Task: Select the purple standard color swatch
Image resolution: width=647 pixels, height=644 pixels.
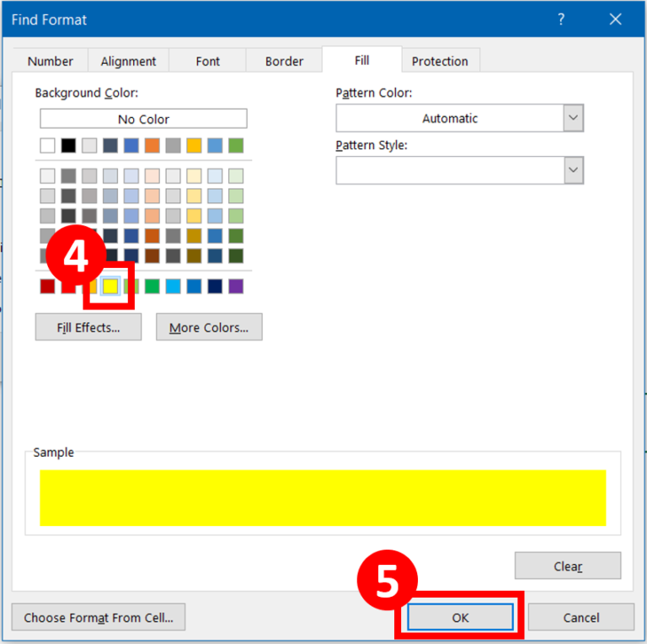Action: (x=236, y=287)
